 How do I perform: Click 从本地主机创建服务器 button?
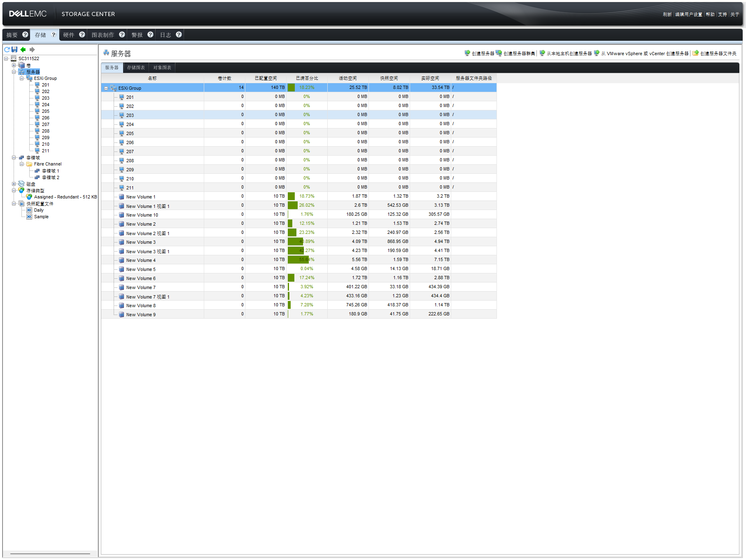(566, 54)
